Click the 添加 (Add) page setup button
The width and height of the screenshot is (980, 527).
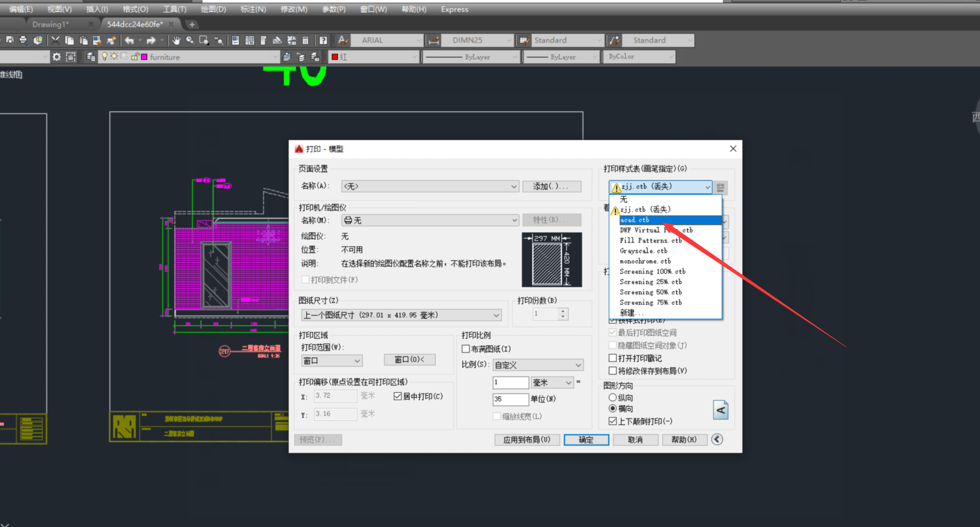(x=552, y=186)
